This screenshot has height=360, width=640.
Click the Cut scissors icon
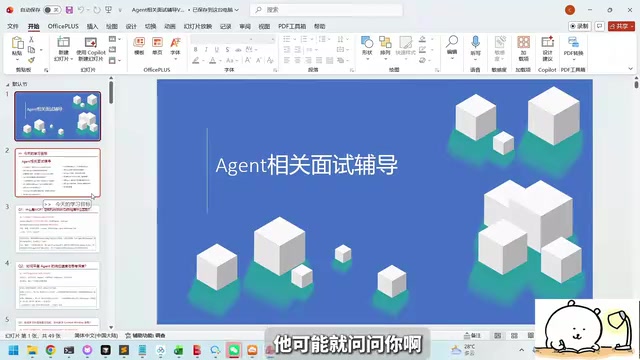pyautogui.click(x=31, y=39)
